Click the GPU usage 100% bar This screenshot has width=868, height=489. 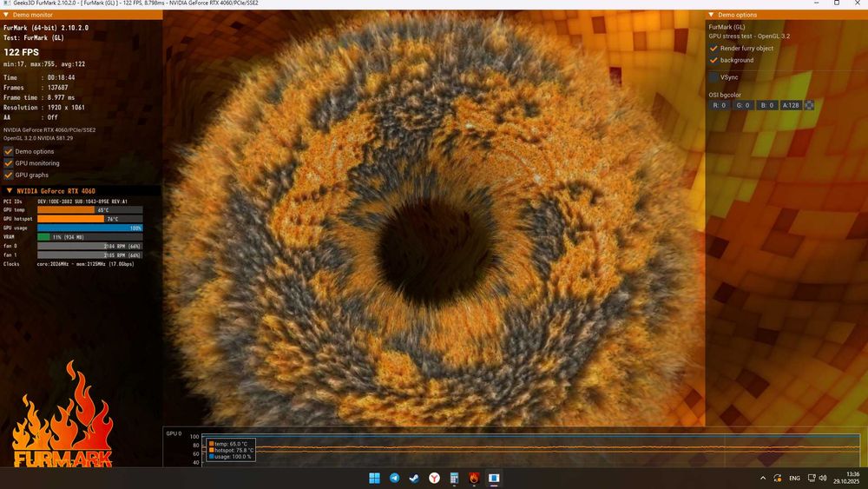point(89,228)
